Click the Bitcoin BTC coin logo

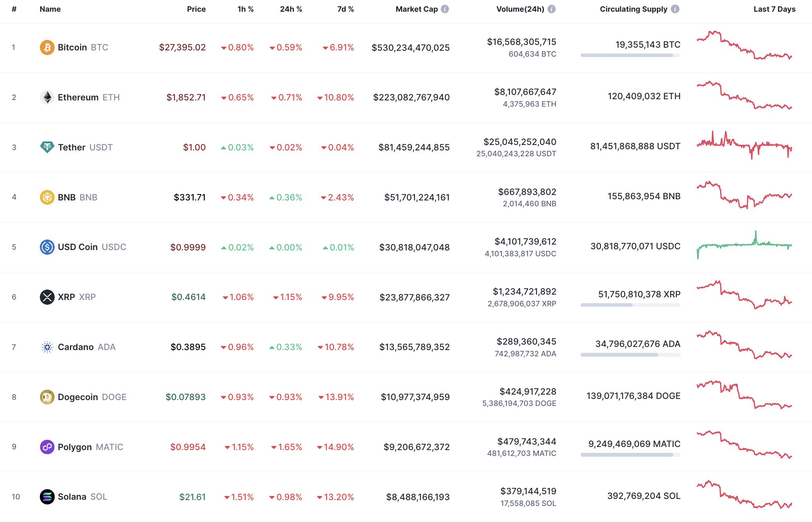tap(47, 47)
